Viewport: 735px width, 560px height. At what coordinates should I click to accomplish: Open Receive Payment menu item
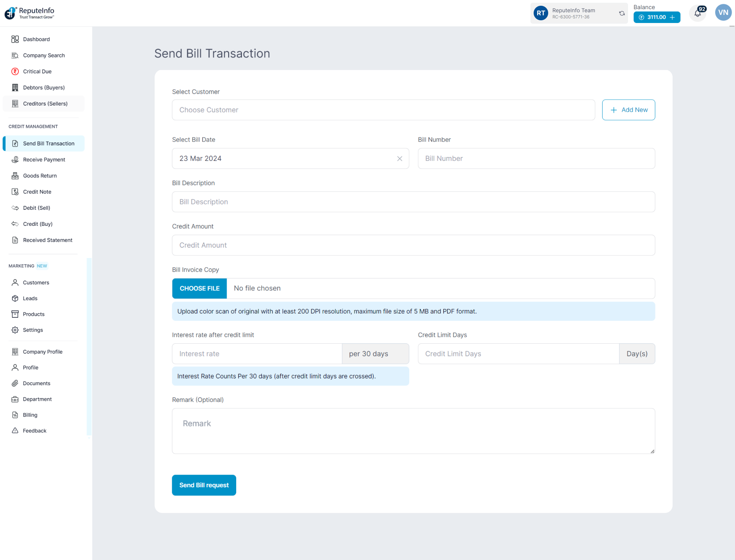(44, 160)
